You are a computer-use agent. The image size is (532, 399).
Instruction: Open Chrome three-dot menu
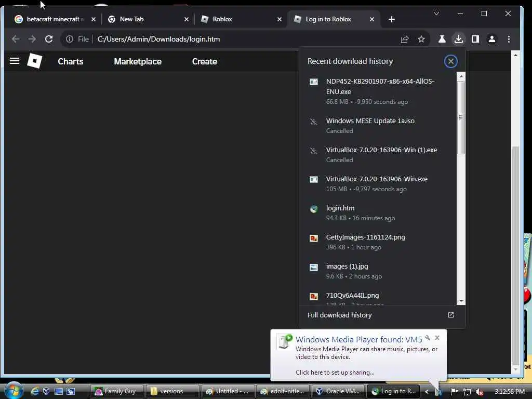point(509,39)
